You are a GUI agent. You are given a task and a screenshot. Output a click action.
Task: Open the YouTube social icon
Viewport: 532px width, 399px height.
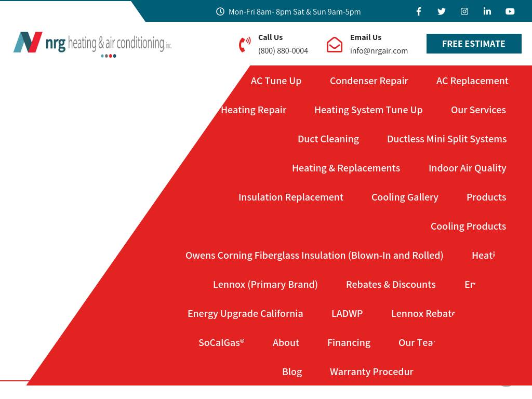click(x=510, y=11)
